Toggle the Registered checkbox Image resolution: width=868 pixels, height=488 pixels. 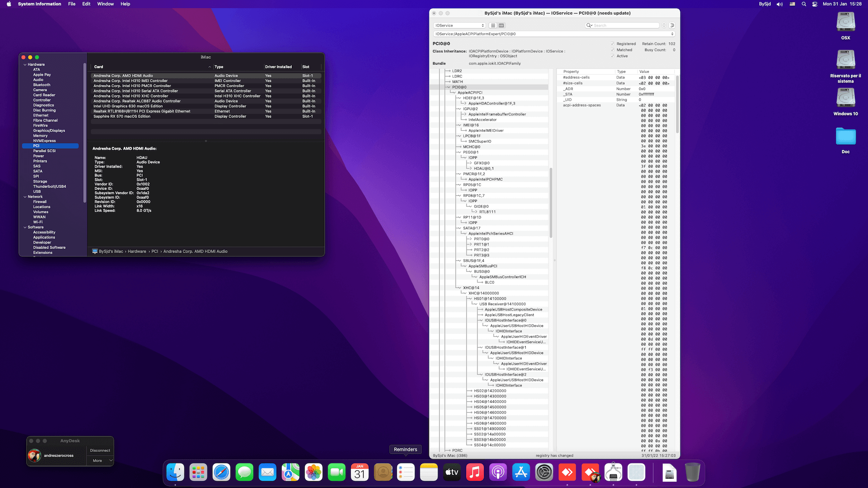click(x=613, y=44)
